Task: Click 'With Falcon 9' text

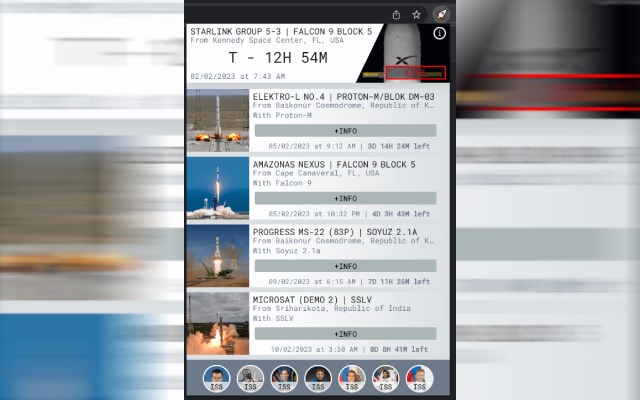Action: pos(282,183)
